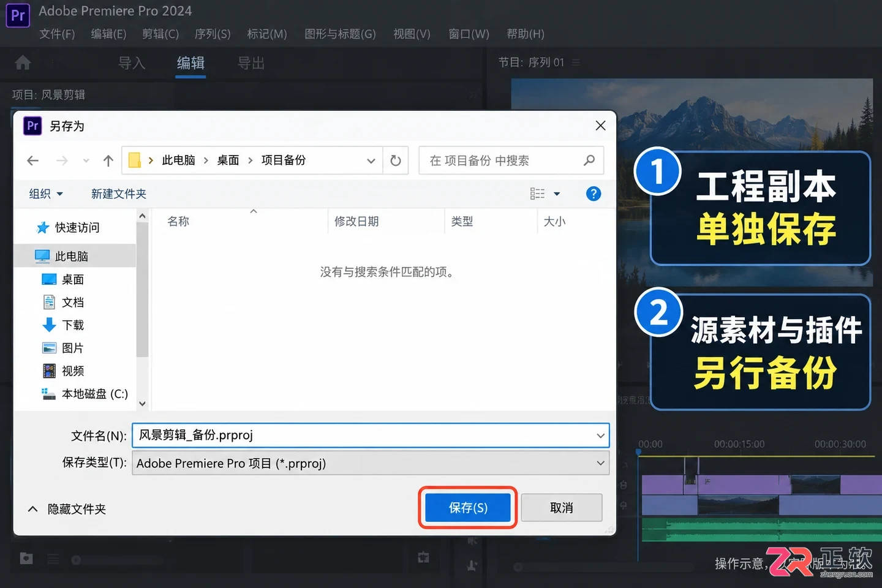Open the 文件(F) menu
This screenshot has width=882, height=588.
[x=57, y=34]
